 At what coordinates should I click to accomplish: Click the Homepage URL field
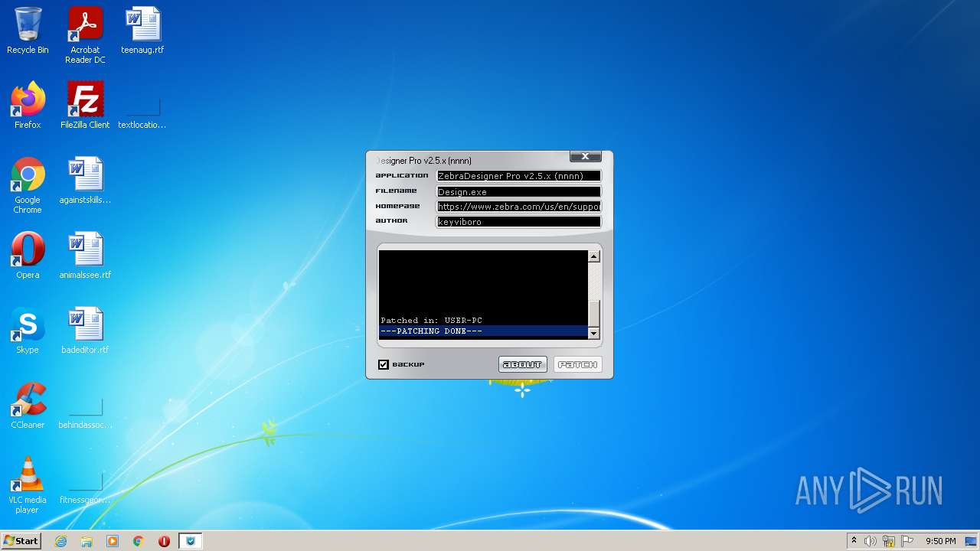click(518, 207)
